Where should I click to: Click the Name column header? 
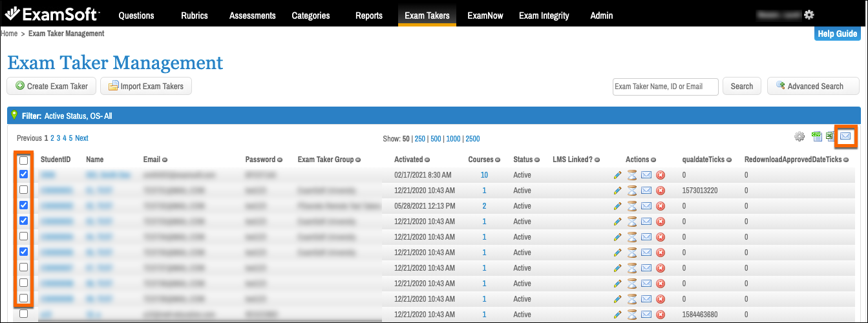tap(94, 160)
